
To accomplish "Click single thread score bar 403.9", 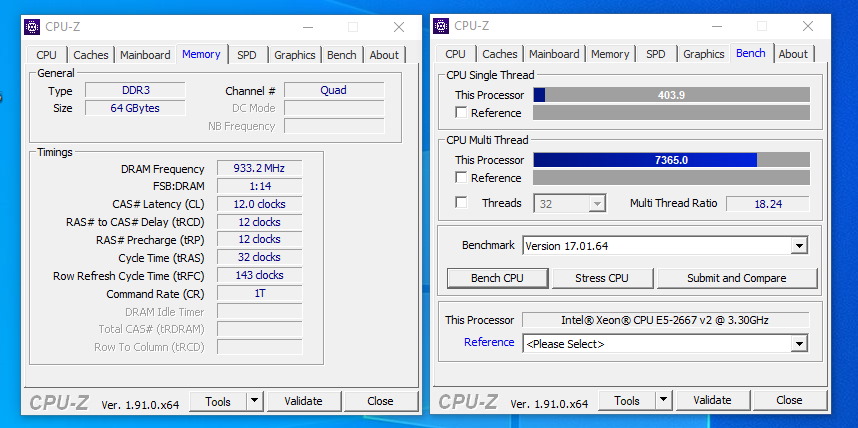I will [x=671, y=95].
